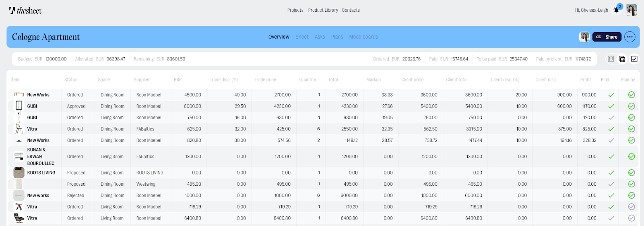This screenshot has height=226, width=644.
Task: Toggle Paid checkmark for GUBI Living Room row
Action: point(611,118)
